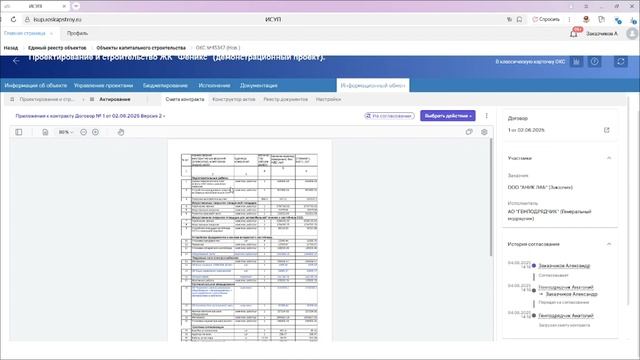
Task: Click the document page preview
Action: 249,240
